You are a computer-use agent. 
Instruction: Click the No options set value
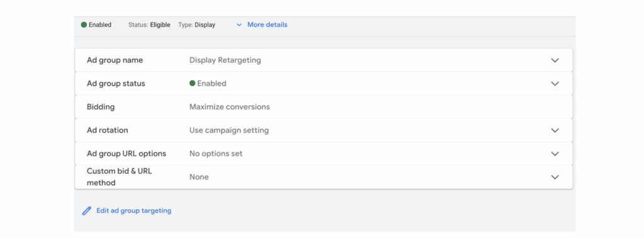[x=216, y=153]
